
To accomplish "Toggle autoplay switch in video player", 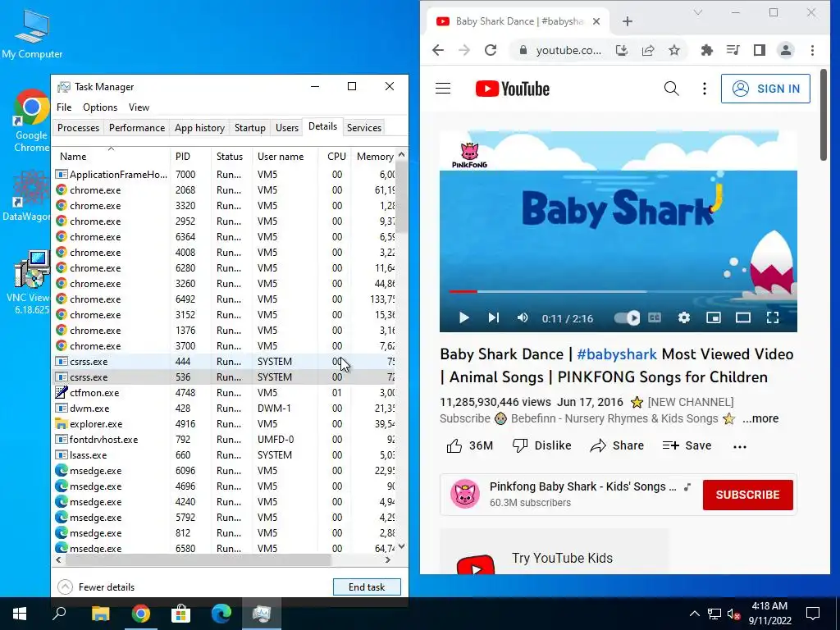I will coord(627,318).
